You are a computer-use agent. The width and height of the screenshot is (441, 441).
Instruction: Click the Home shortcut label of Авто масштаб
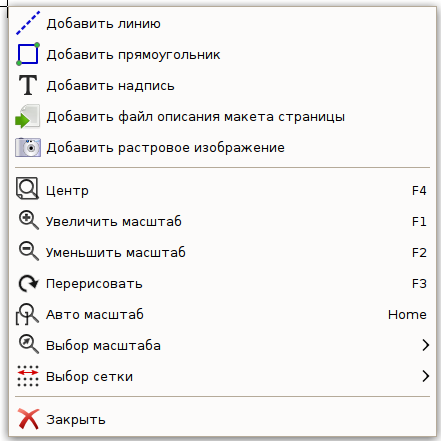[407, 314]
